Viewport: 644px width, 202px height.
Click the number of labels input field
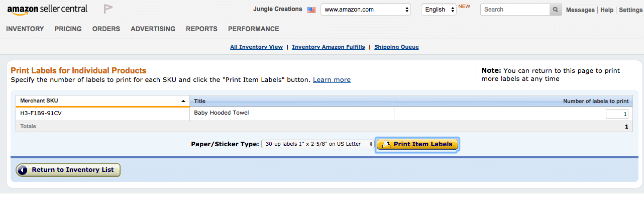617,114
